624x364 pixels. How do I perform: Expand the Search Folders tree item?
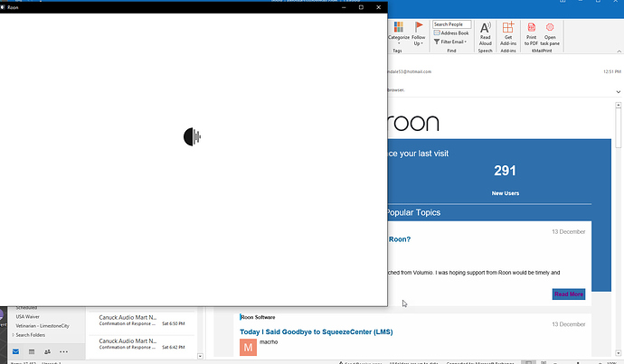coord(14,335)
